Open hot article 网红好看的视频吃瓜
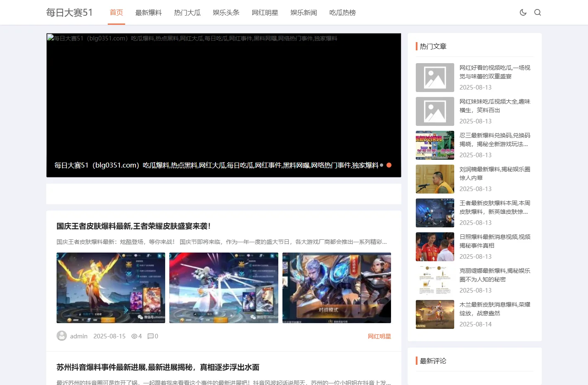588x385 pixels. [495, 72]
